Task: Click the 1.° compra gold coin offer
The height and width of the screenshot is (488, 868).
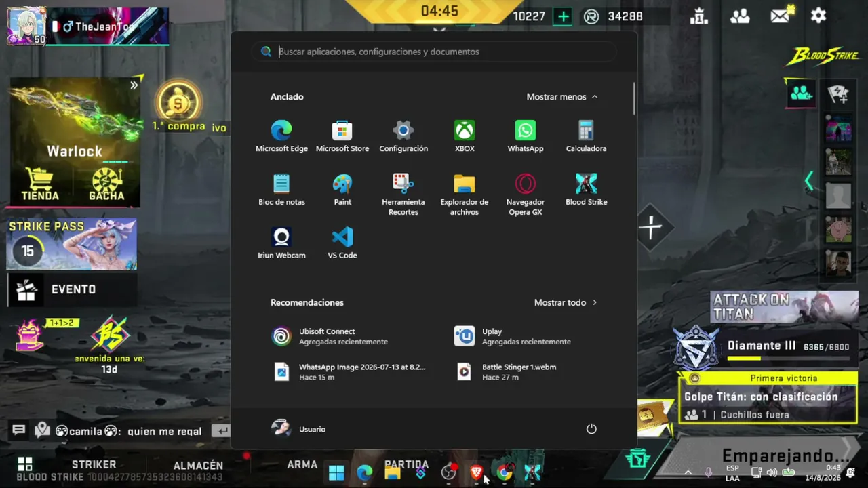Action: pyautogui.click(x=178, y=106)
